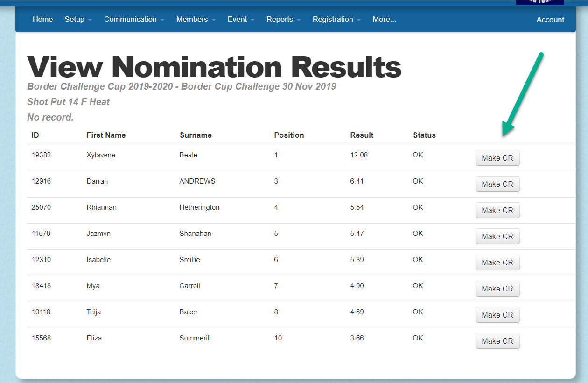Select the Result column header
The image size is (588, 383).
tap(362, 135)
